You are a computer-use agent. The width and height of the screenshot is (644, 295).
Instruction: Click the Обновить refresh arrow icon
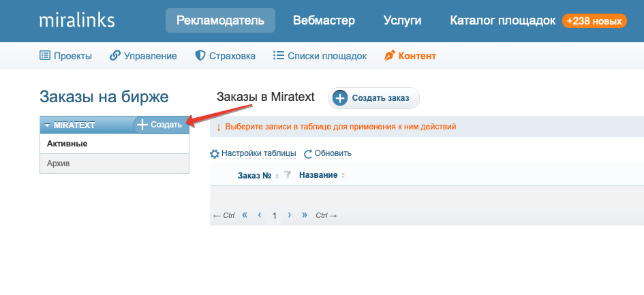coord(308,154)
